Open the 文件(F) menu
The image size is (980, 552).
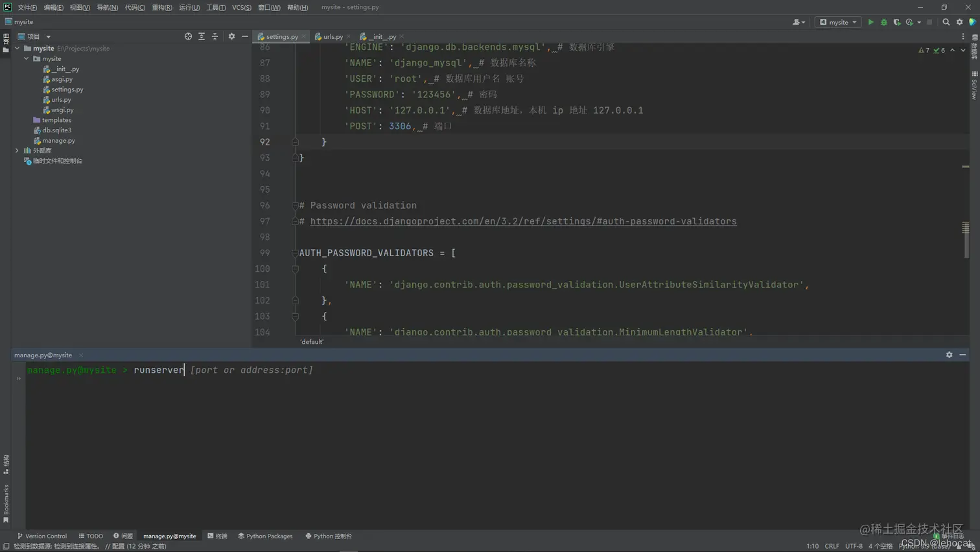(27, 7)
